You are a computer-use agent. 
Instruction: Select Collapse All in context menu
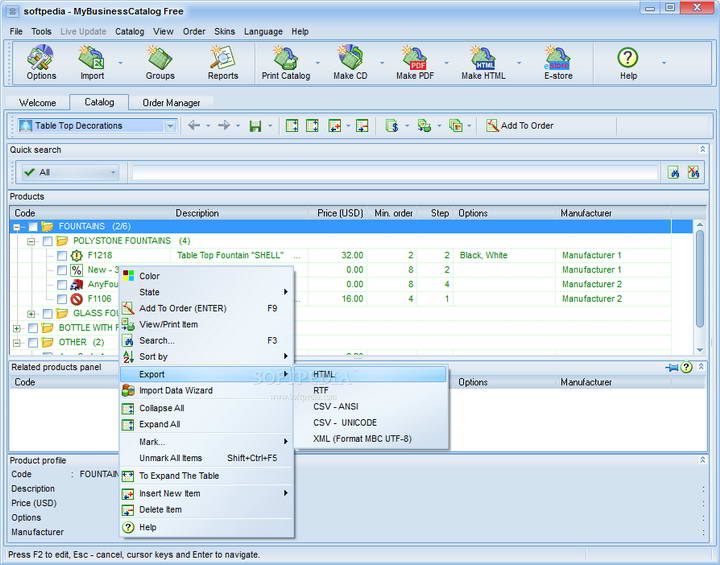click(x=207, y=408)
